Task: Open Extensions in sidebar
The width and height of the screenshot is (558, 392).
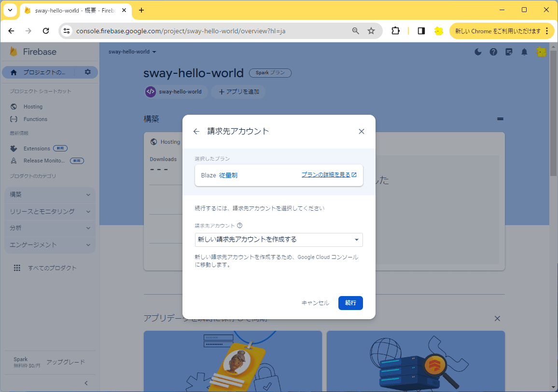Action: point(37,149)
